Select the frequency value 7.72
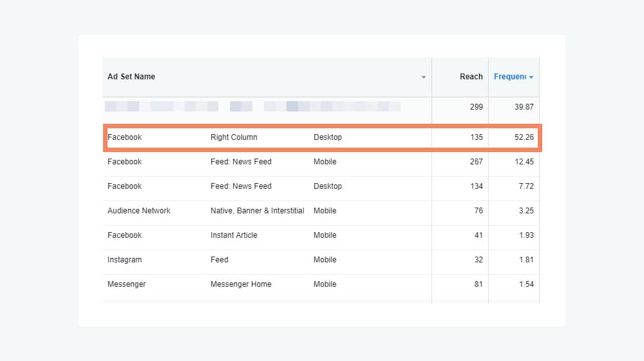644x361 pixels. (526, 186)
